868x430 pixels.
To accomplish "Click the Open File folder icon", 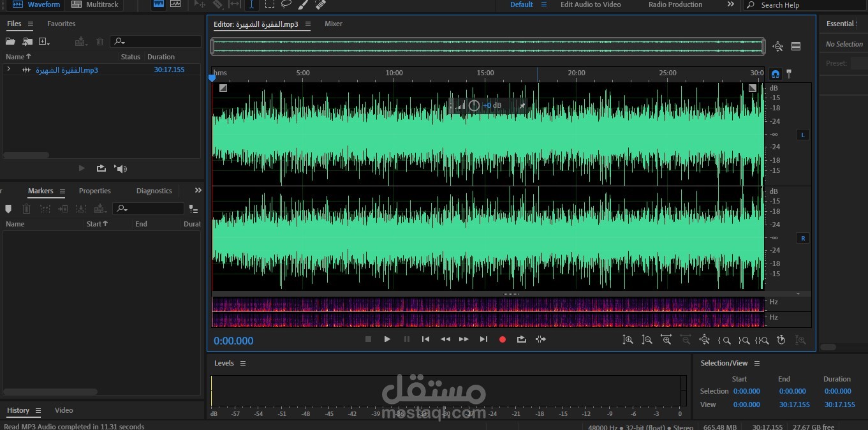I will tap(10, 41).
